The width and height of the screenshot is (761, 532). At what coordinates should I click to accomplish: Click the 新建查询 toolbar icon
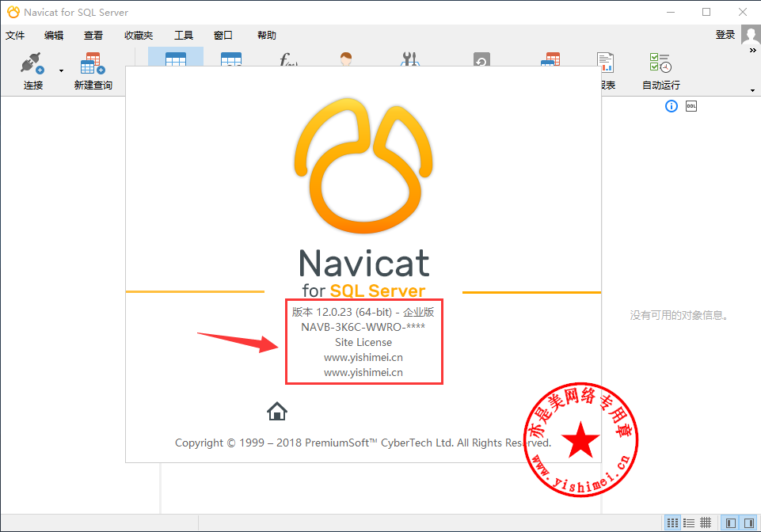93,63
